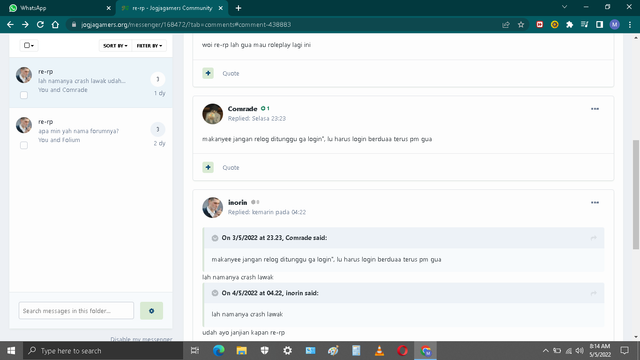Screen dimensions: 640x360
Task: Quote the 'woi re-rp lah' message
Action: click(231, 73)
